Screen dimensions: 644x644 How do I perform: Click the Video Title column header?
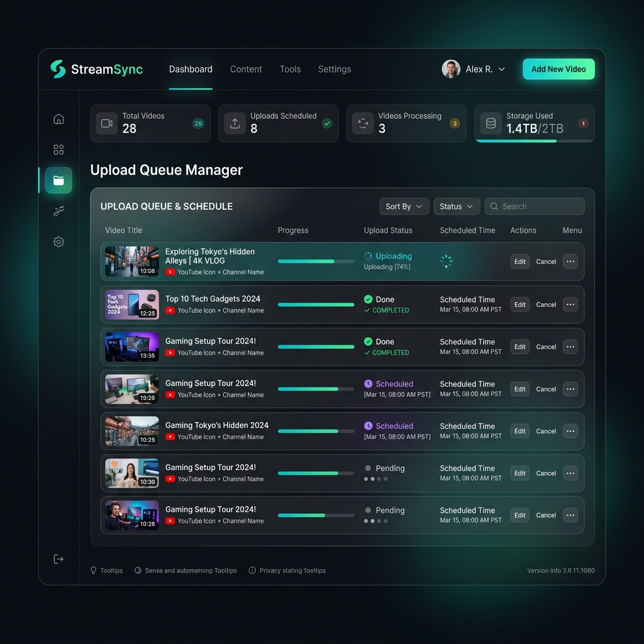(124, 230)
